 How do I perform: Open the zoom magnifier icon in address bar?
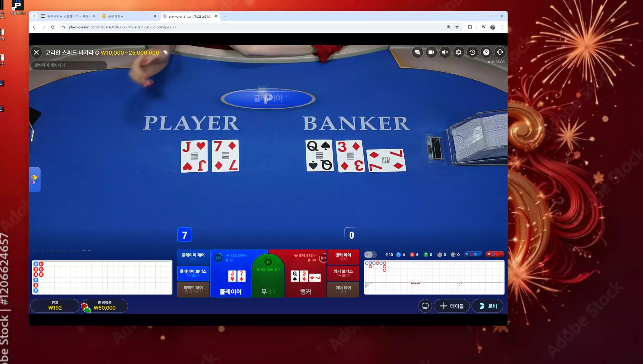click(449, 27)
